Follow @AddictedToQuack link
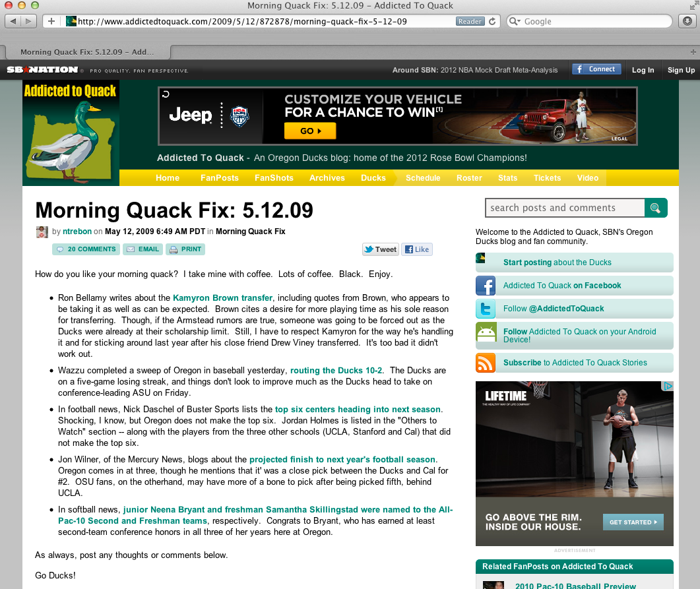Image resolution: width=700 pixels, height=589 pixels. point(554,309)
